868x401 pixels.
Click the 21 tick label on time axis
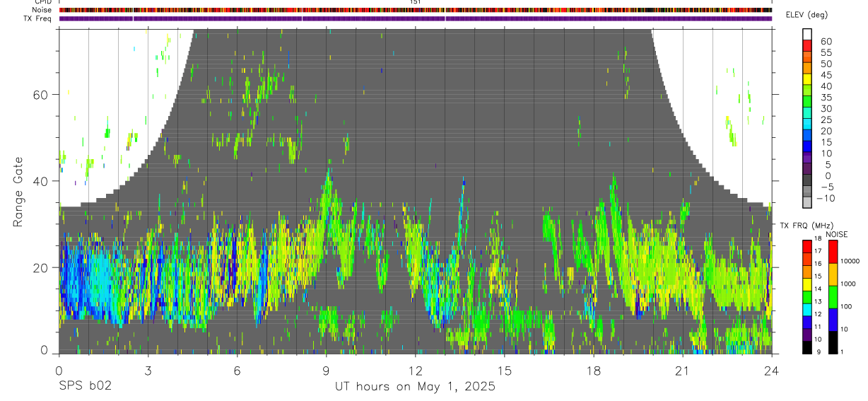pyautogui.click(x=683, y=371)
